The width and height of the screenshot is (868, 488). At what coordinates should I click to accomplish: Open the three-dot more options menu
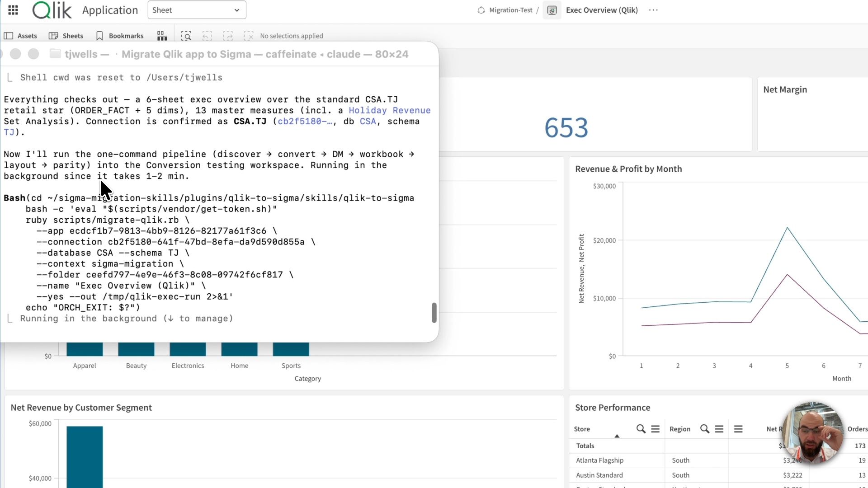tap(653, 10)
